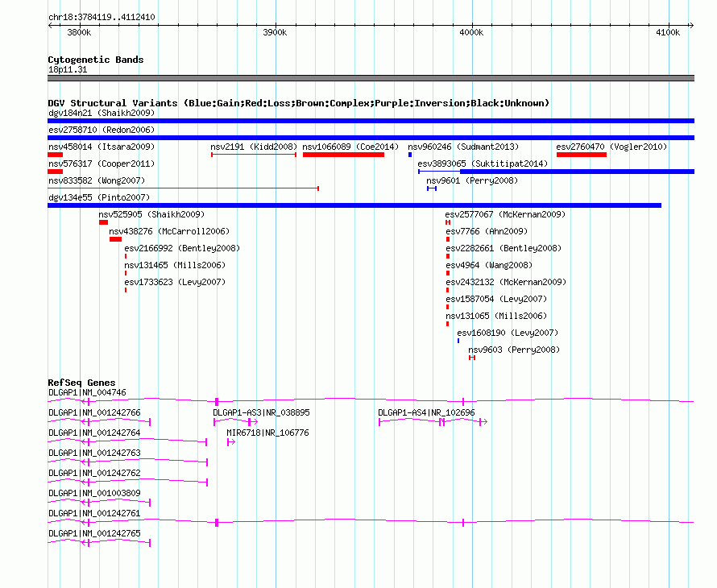Click the 4000k ruler tick label

(x=471, y=32)
